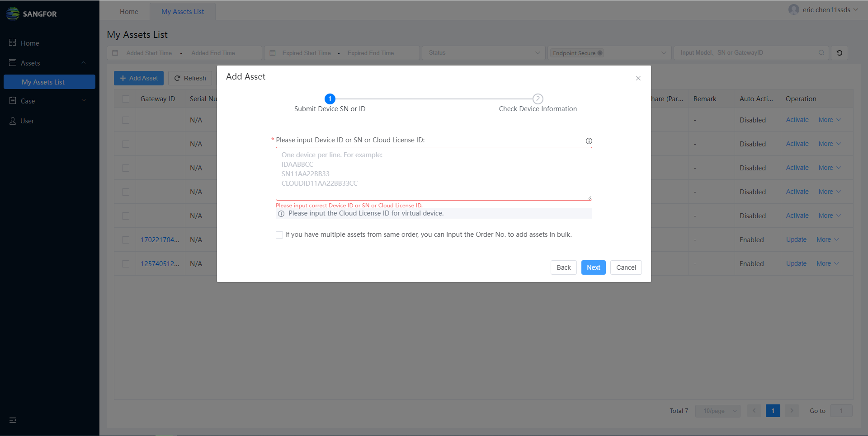This screenshot has height=436, width=868.
Task: Click the step 2 circle indicator
Action: point(538,99)
